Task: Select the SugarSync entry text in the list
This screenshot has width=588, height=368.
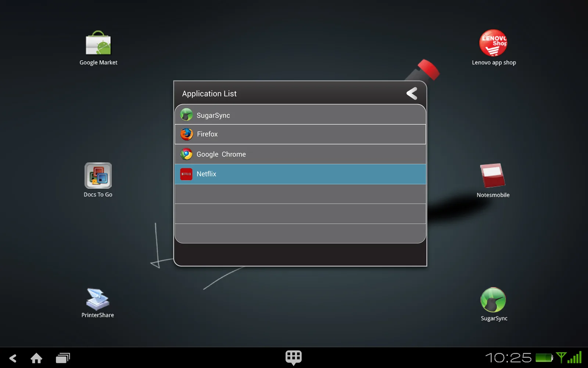Action: click(213, 116)
